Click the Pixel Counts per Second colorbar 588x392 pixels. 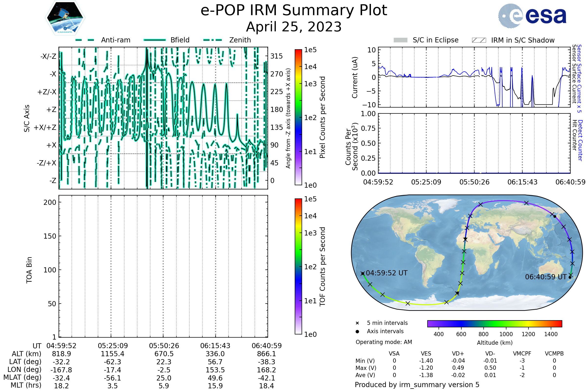(x=298, y=117)
